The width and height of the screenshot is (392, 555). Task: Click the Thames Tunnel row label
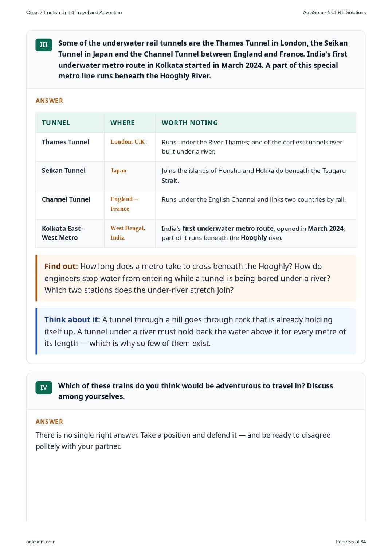tap(66, 142)
